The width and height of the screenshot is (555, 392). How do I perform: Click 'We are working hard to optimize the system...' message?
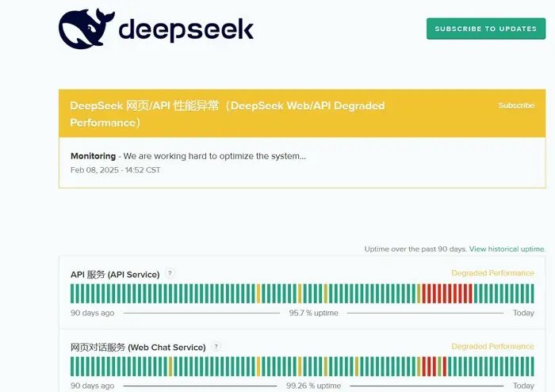[215, 156]
